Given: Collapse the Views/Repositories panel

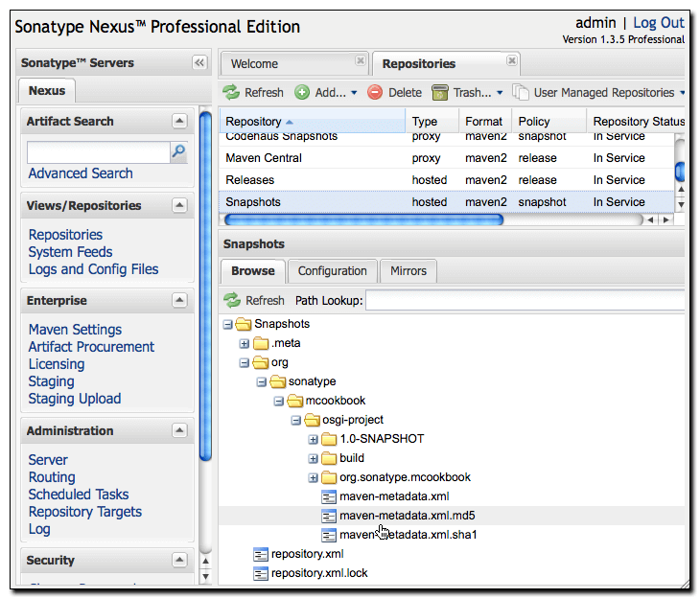Looking at the screenshot, I should pyautogui.click(x=179, y=205).
